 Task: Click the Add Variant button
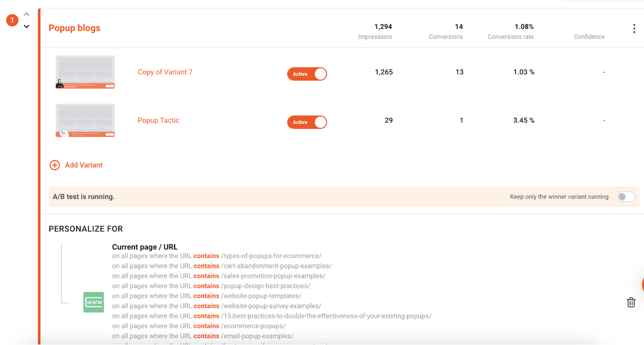[x=76, y=165]
